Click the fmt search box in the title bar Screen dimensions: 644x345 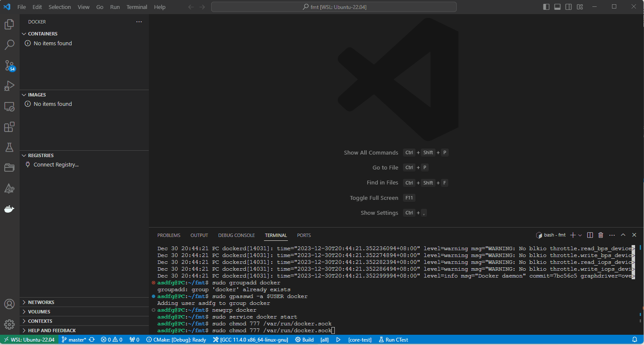coord(334,6)
